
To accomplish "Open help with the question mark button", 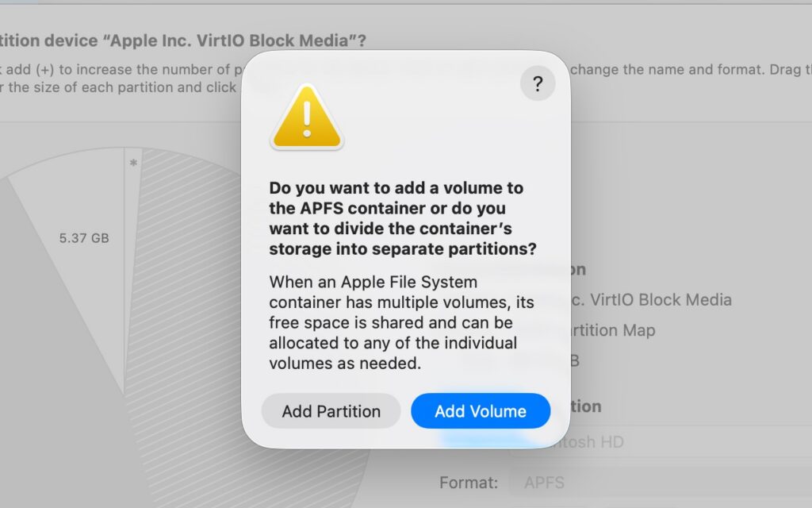I will coord(538,83).
